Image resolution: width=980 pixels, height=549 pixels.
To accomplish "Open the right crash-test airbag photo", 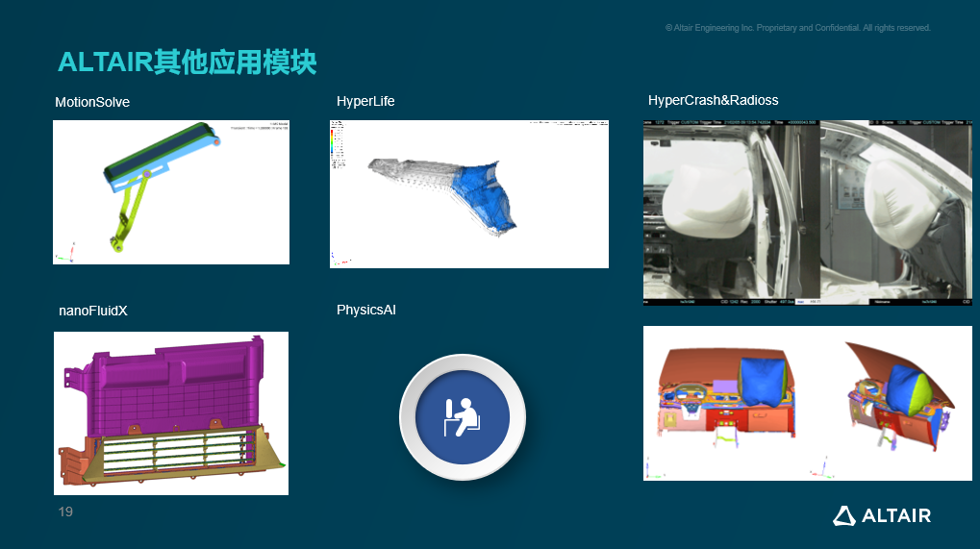I will (895, 212).
